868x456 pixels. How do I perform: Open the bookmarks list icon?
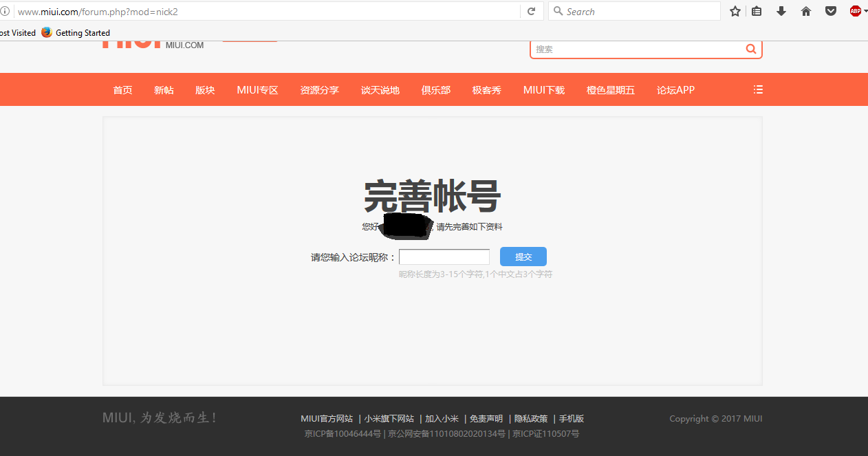(x=757, y=12)
